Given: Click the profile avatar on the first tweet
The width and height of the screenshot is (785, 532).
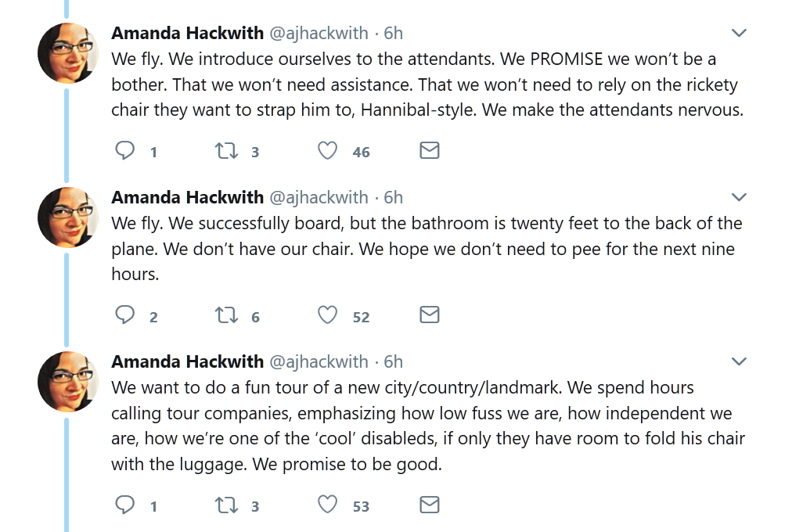Looking at the screenshot, I should coord(67,52).
